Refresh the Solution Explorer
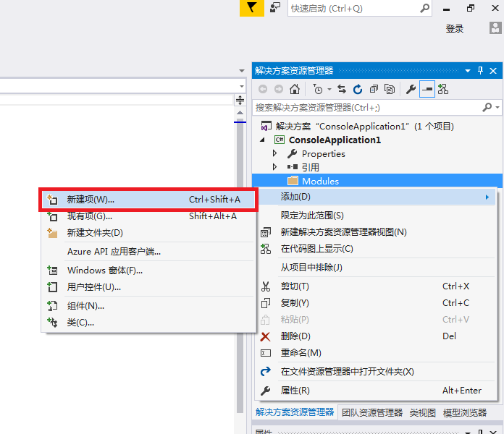Screen dimensions: 504x434 [358, 89]
